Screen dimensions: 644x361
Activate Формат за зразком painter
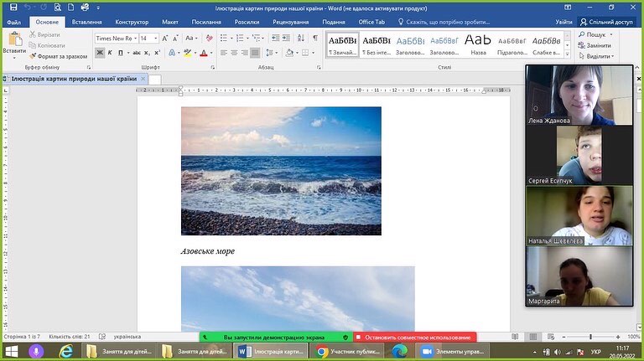pyautogui.click(x=58, y=56)
